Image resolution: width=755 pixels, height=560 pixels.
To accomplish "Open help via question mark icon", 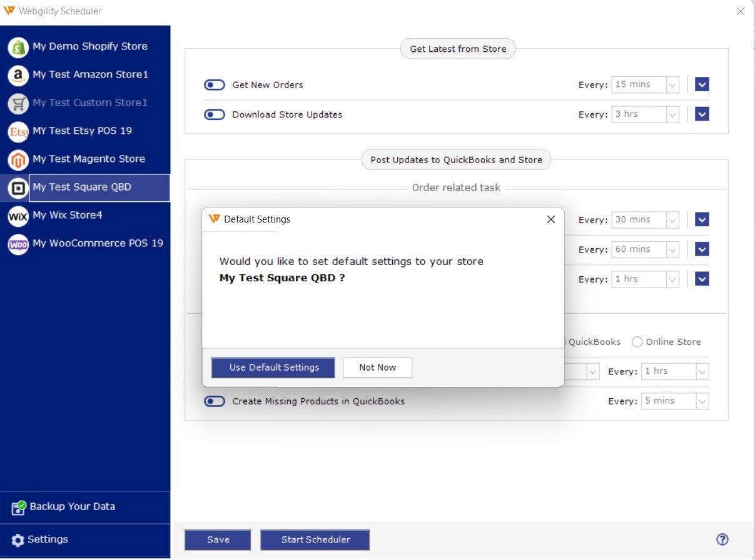I will (x=722, y=539).
